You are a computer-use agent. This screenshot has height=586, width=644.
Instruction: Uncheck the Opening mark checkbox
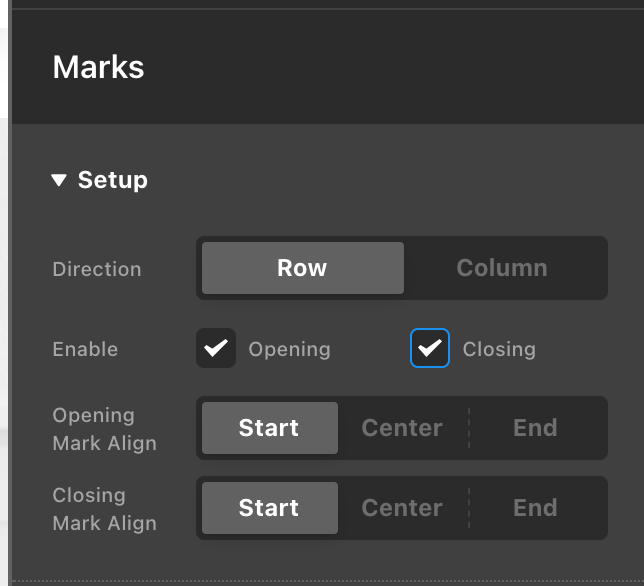point(216,349)
